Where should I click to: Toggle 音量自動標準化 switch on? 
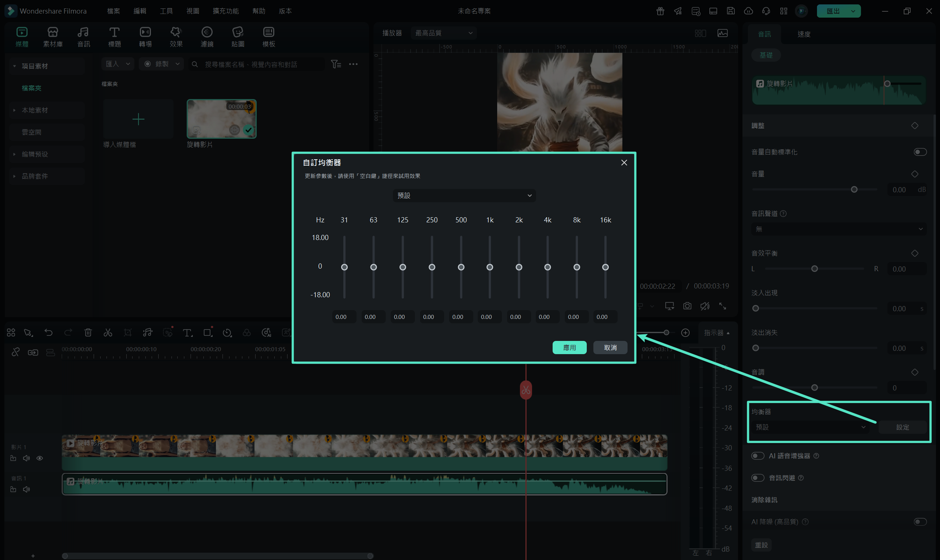pos(920,152)
